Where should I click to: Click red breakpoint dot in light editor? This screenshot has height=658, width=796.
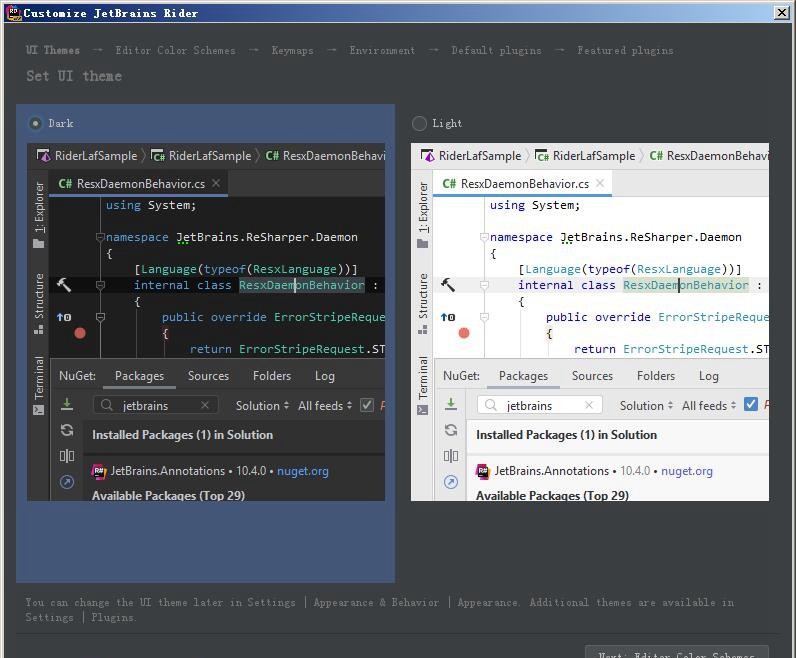pos(464,333)
